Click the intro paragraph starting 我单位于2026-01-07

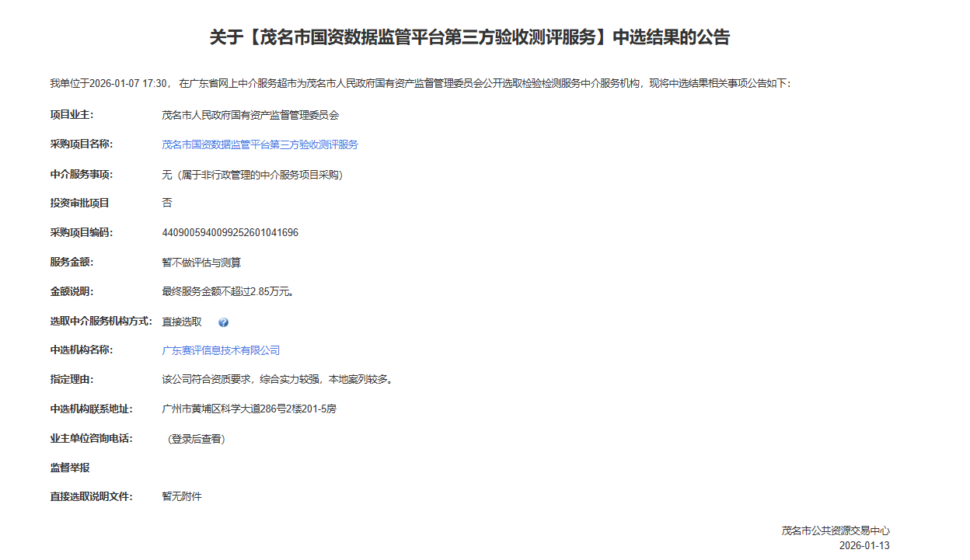click(420, 83)
